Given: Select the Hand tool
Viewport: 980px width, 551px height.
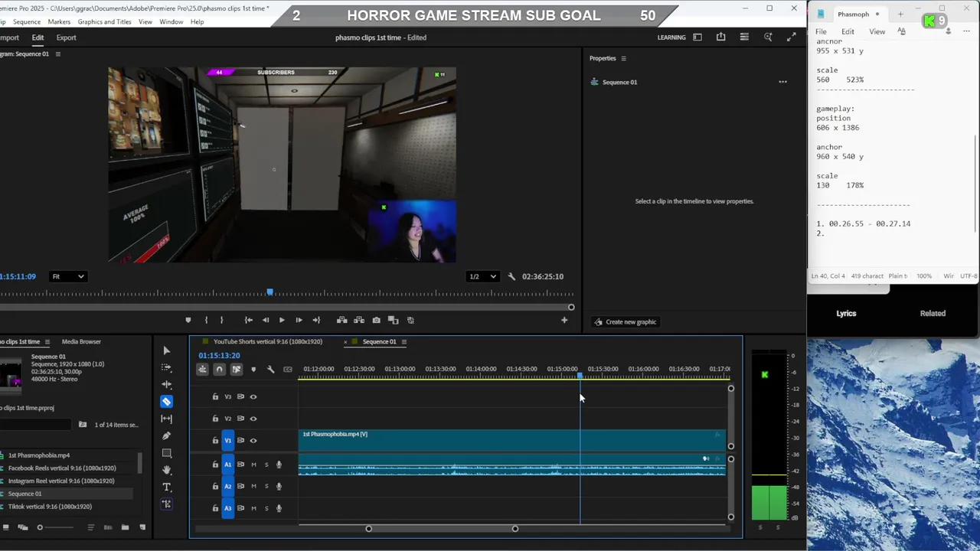Looking at the screenshot, I should (166, 470).
